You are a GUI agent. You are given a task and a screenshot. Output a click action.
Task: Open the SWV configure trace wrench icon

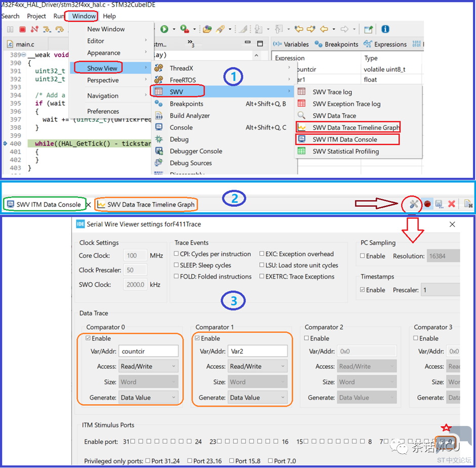click(x=414, y=204)
